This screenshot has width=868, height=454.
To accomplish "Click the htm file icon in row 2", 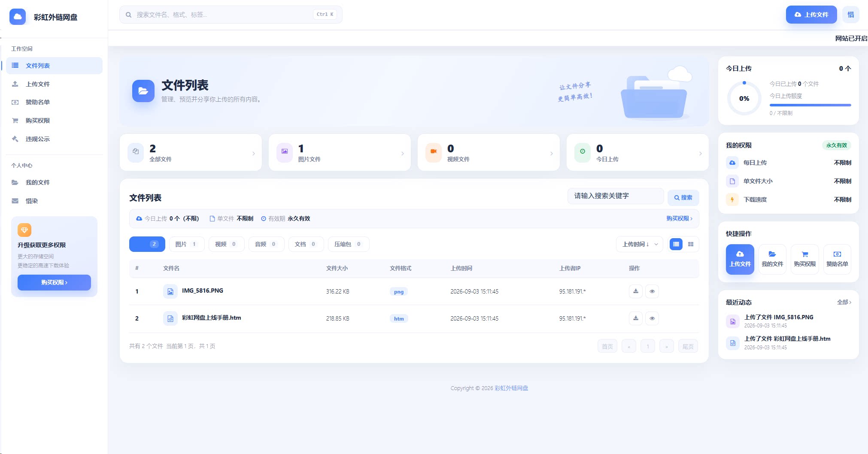I will (x=170, y=318).
